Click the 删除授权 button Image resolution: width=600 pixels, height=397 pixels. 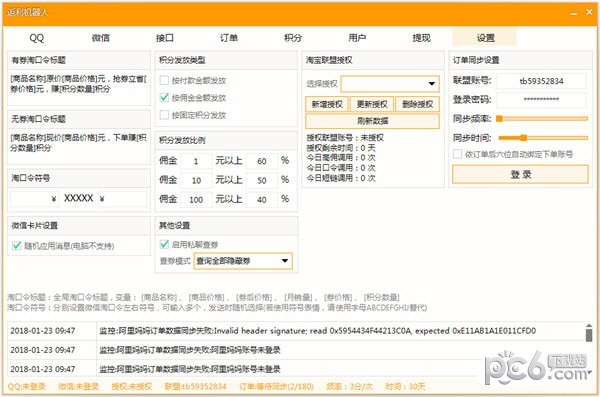[417, 104]
